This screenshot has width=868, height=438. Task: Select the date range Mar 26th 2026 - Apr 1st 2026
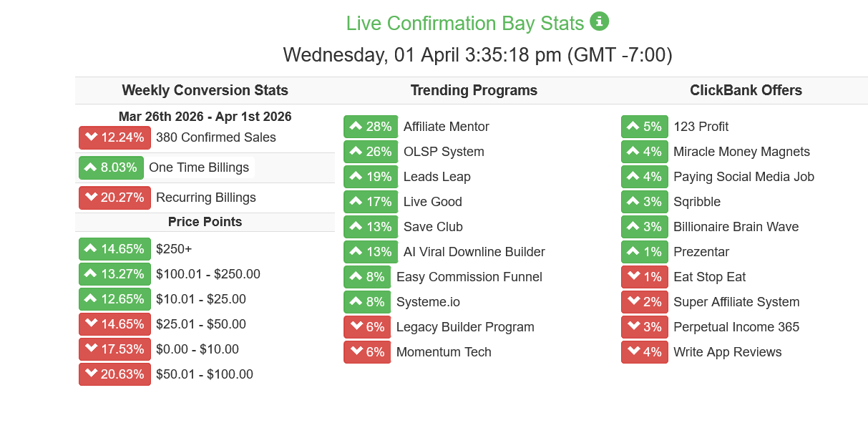coord(205,117)
